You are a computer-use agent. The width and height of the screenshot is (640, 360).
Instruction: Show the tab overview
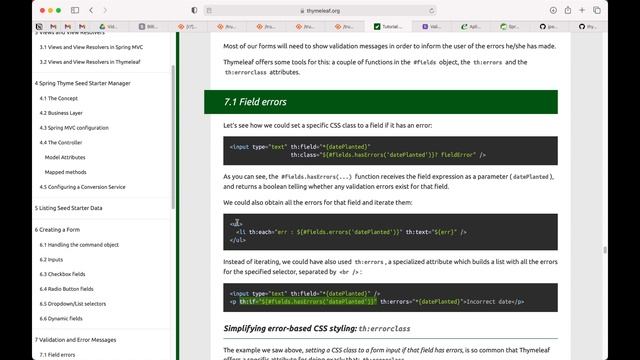pyautogui.click(x=597, y=10)
